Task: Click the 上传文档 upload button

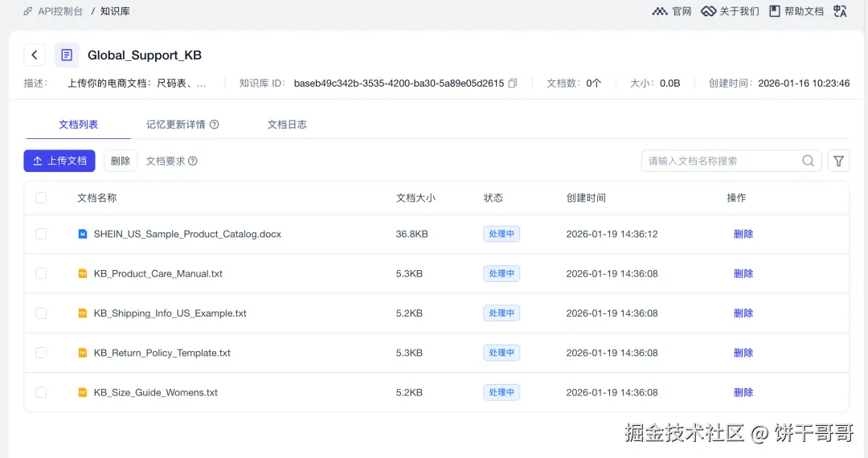Action: 59,161
